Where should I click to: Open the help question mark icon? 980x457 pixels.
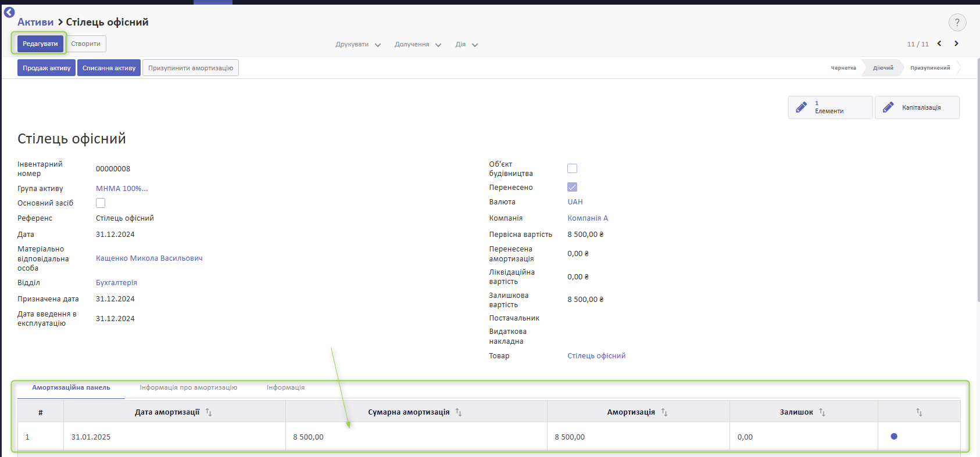coord(957,23)
